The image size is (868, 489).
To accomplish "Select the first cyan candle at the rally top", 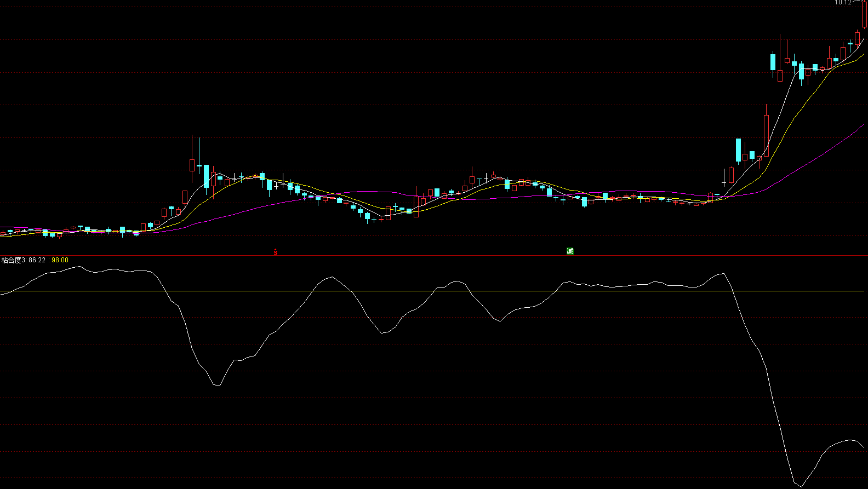I will click(773, 61).
